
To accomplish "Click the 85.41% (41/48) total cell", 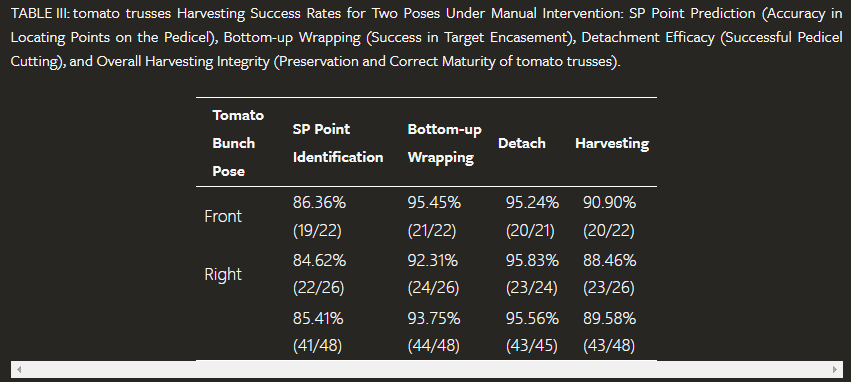I will (318, 332).
